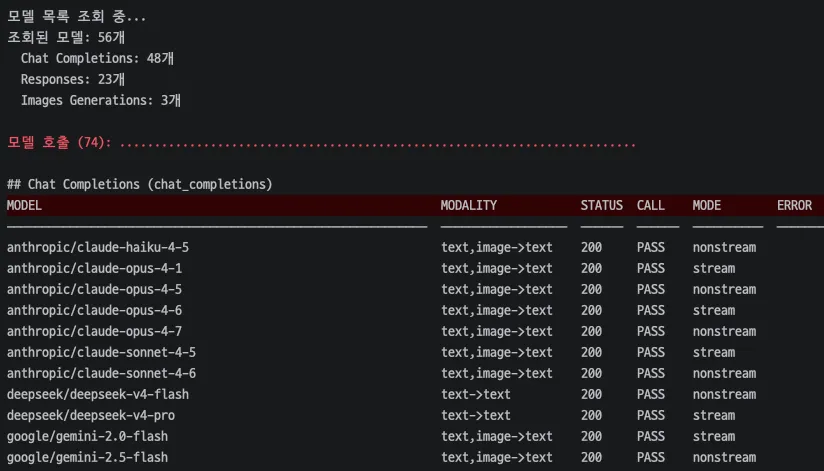The width and height of the screenshot is (824, 471).
Task: Click the red '모델 호출 (74):' progress line
Action: 322,142
